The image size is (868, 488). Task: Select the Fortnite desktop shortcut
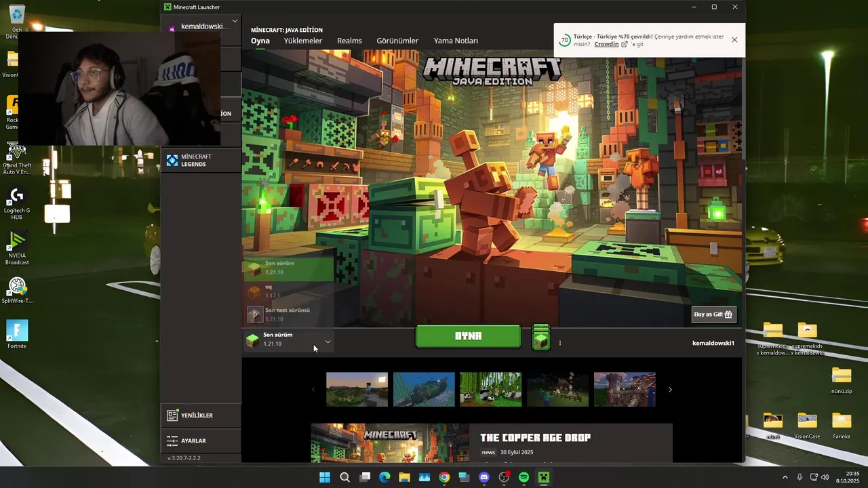tap(17, 334)
